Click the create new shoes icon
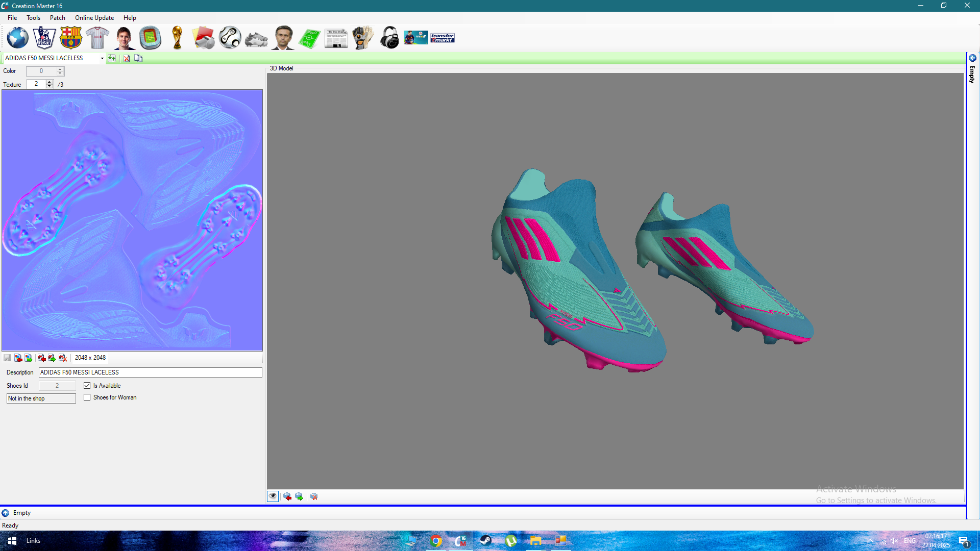This screenshot has width=980, height=551. tap(112, 58)
